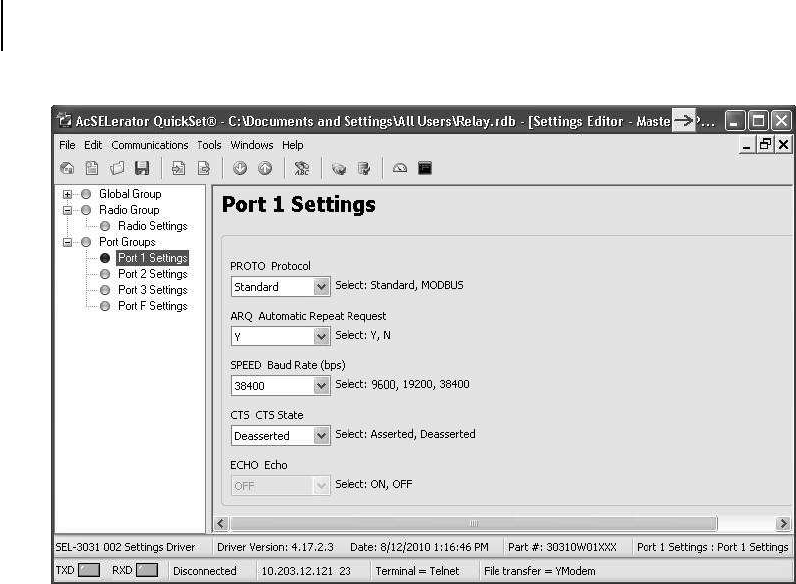Click the Disconnected status text
This screenshot has width=796, height=584.
pos(205,571)
